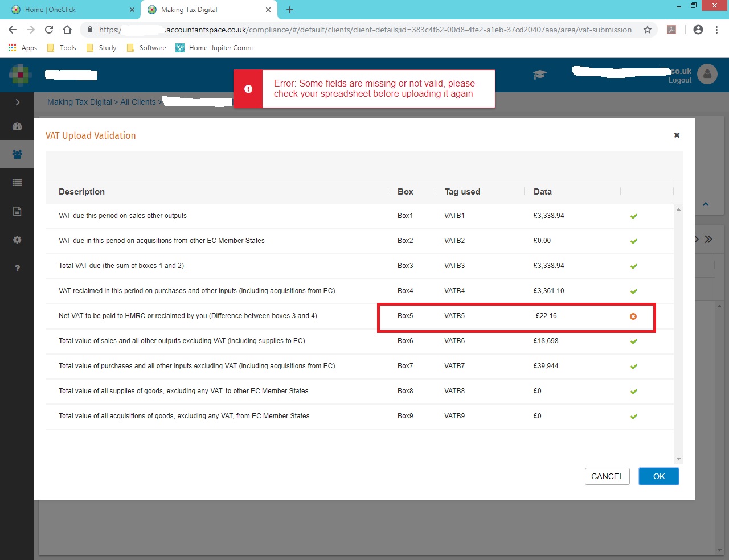The width and height of the screenshot is (729, 560).
Task: Open the Help question-mark icon in the sidebar
Action: point(17,267)
